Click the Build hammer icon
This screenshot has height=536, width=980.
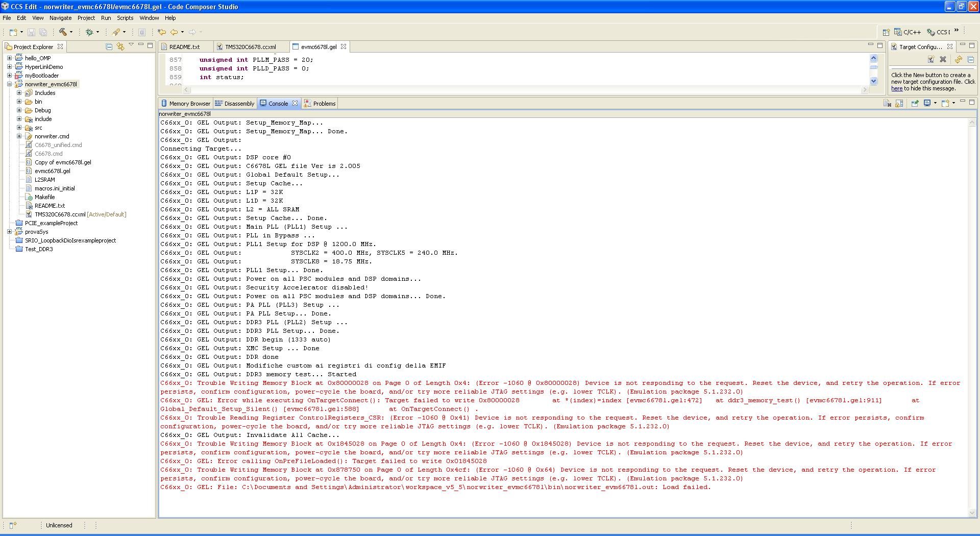pos(63,32)
